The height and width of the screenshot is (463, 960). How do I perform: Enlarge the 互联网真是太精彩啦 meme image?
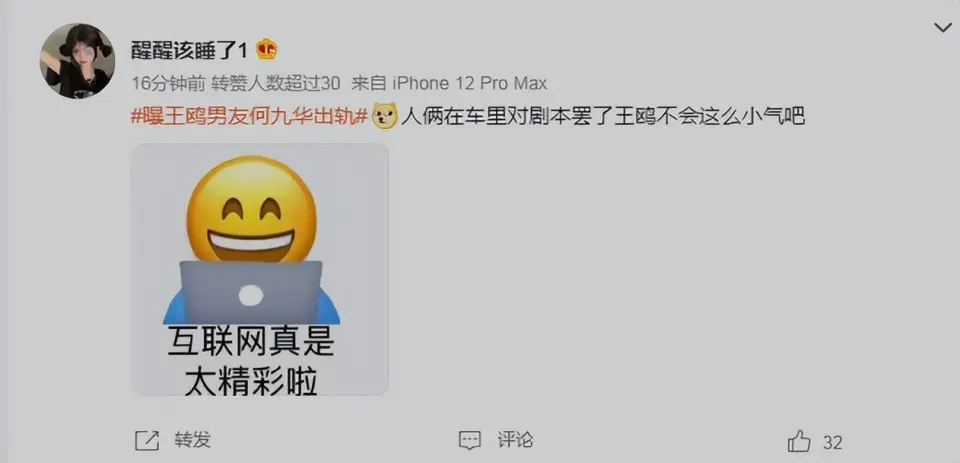tap(260, 269)
